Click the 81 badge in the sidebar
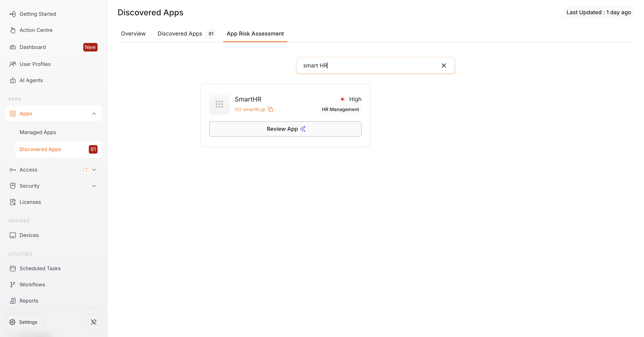Screen dimensions: 644x337 point(93,149)
